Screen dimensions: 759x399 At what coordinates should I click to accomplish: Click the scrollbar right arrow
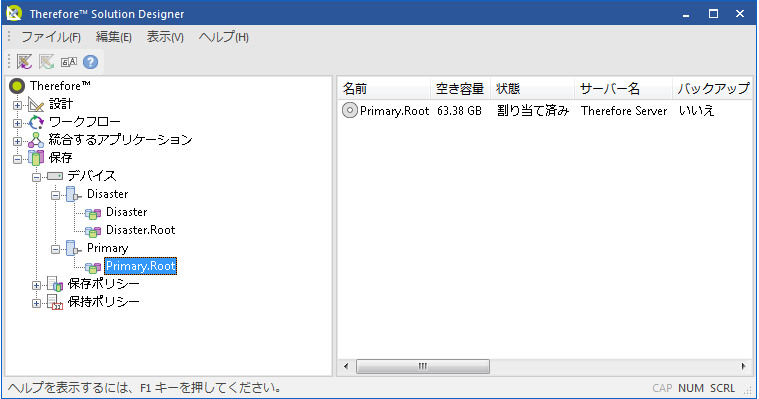click(x=744, y=366)
